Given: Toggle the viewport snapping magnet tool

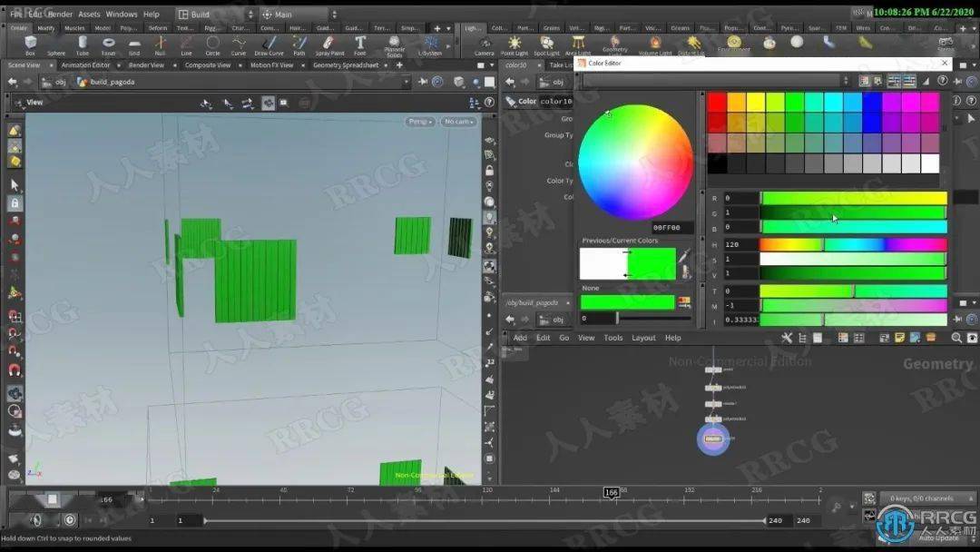Looking at the screenshot, I should (15, 370).
